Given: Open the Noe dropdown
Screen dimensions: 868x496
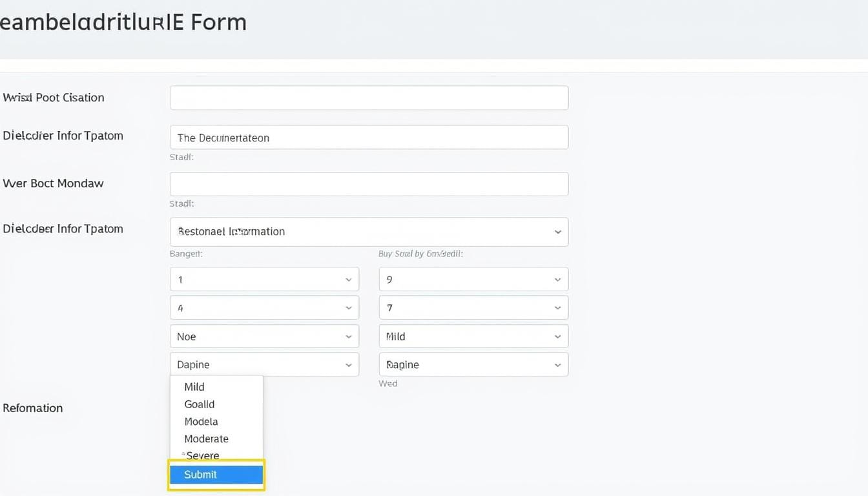Looking at the screenshot, I should [264, 336].
